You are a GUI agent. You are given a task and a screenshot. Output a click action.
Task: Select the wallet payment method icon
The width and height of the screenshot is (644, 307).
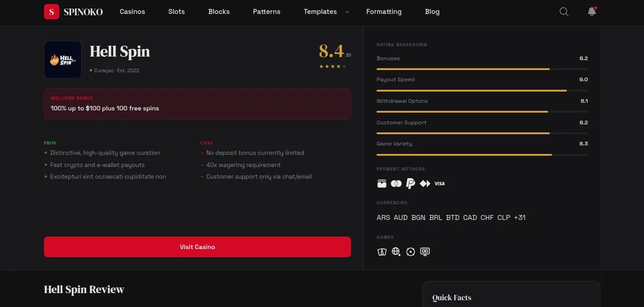click(382, 184)
